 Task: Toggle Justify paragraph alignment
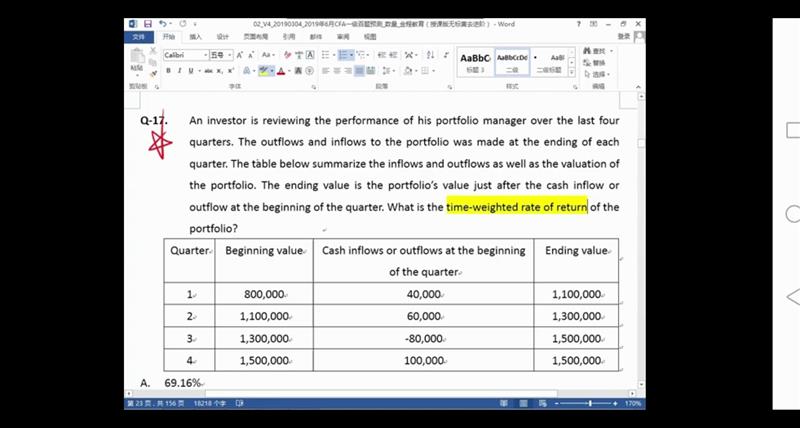coord(359,71)
